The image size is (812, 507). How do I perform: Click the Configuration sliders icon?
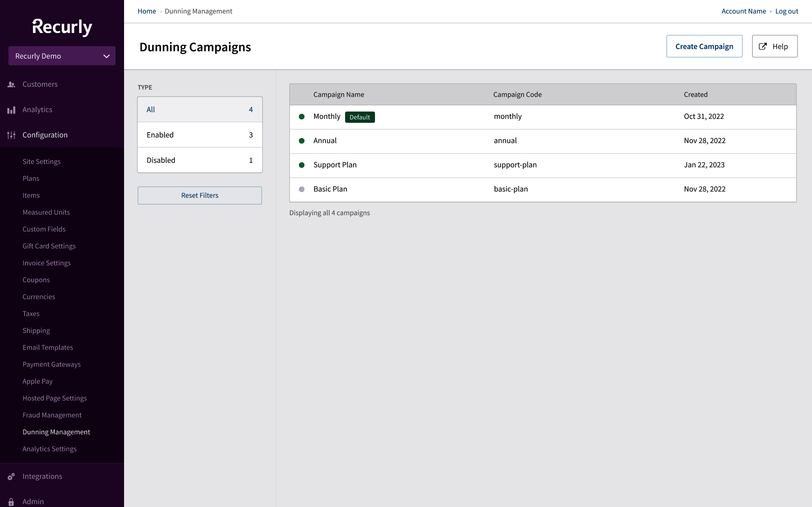point(11,135)
